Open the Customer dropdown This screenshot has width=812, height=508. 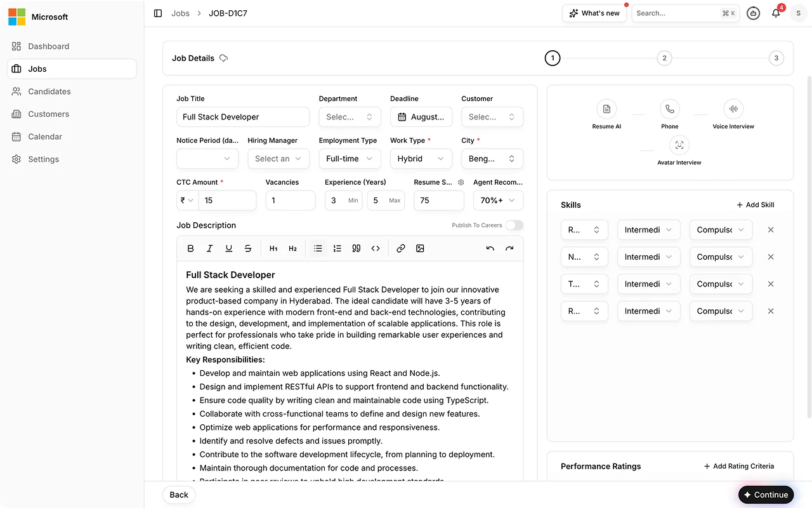[492, 117]
